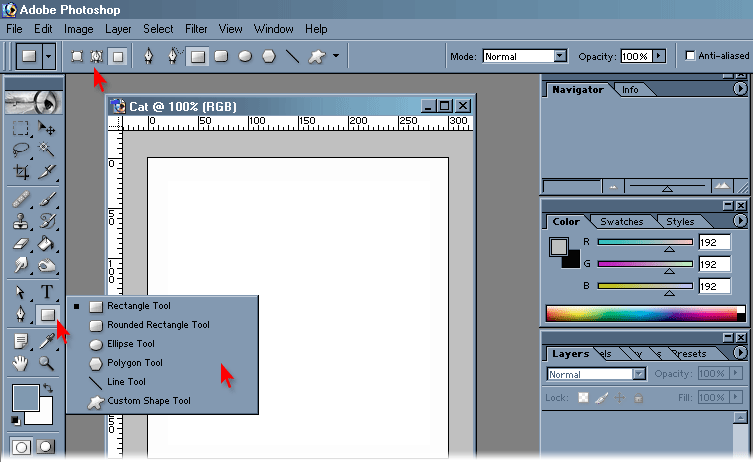Select the Crop tool
Screen dimensions: 753x462
coord(21,171)
